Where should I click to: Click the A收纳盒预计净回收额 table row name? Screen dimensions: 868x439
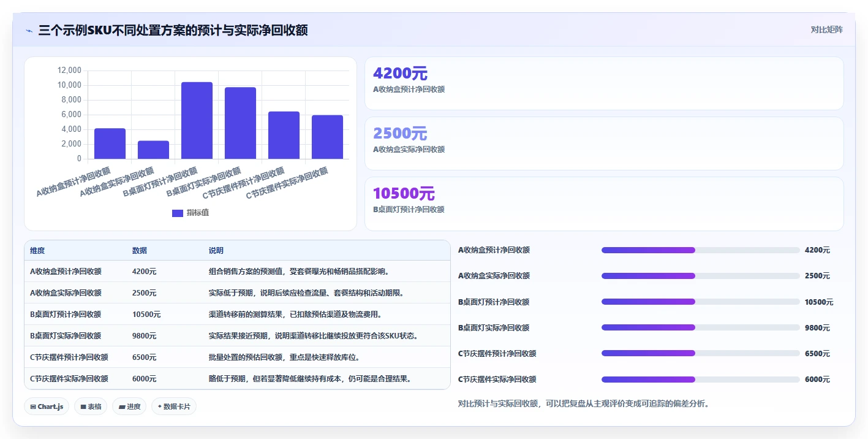click(66, 272)
